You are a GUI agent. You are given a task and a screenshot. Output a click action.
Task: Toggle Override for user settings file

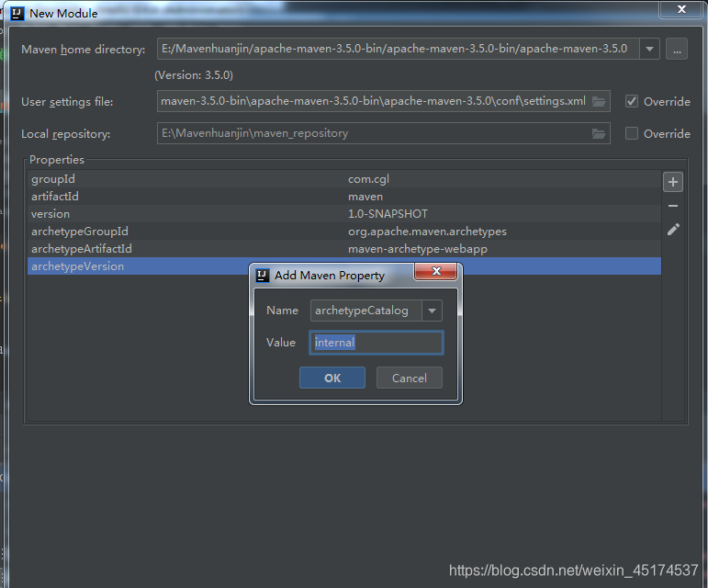coord(632,101)
